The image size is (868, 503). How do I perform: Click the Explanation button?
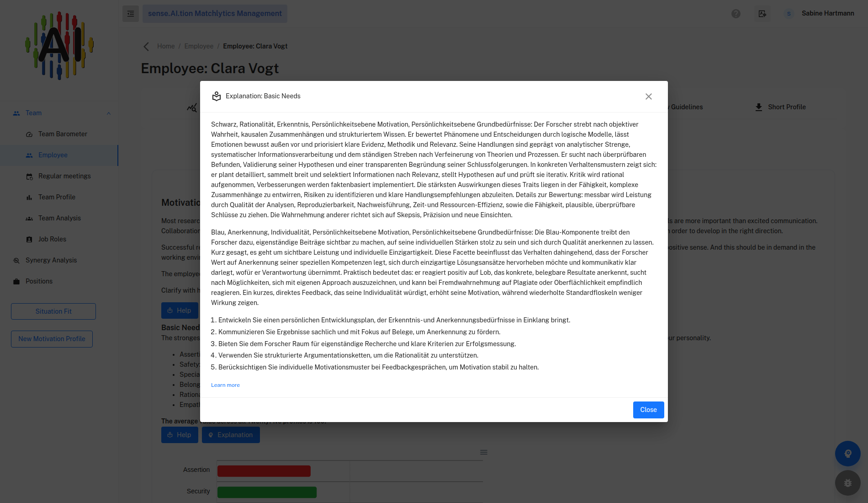(x=231, y=435)
